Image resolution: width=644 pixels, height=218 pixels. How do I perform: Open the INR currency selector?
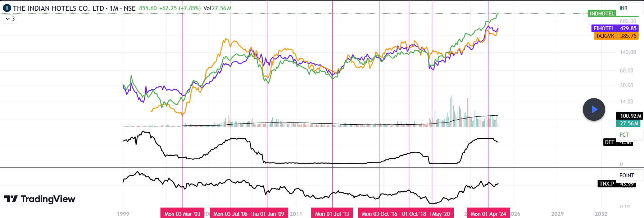click(x=630, y=8)
